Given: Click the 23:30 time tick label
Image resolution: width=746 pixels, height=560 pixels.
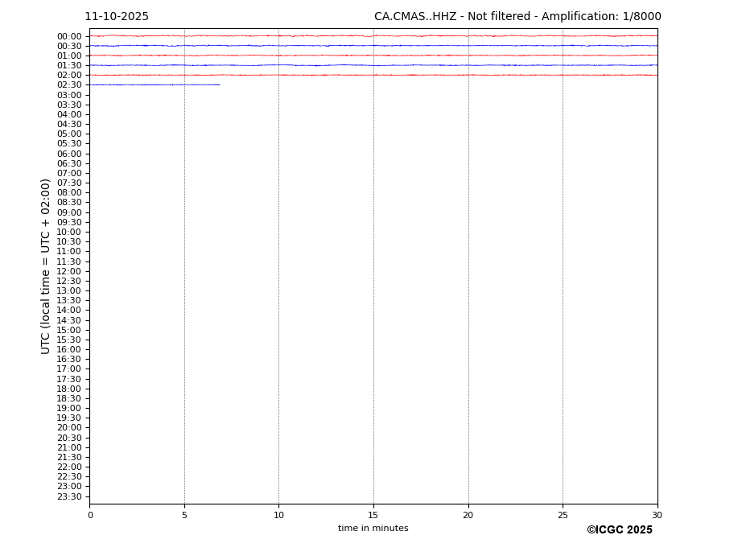Looking at the screenshot, I should click(68, 496).
